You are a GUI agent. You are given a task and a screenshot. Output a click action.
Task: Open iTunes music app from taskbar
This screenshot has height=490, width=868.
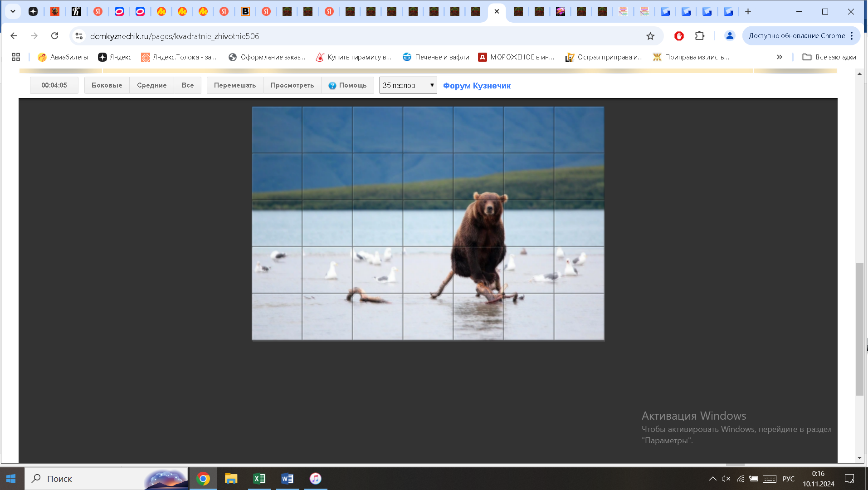tap(316, 479)
